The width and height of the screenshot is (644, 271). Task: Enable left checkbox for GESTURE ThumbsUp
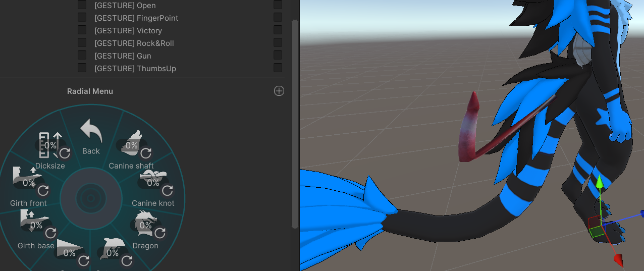pyautogui.click(x=82, y=68)
